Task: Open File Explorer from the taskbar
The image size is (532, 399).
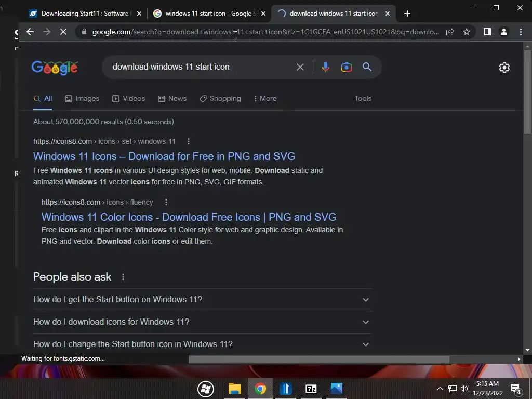Action: tap(234, 389)
